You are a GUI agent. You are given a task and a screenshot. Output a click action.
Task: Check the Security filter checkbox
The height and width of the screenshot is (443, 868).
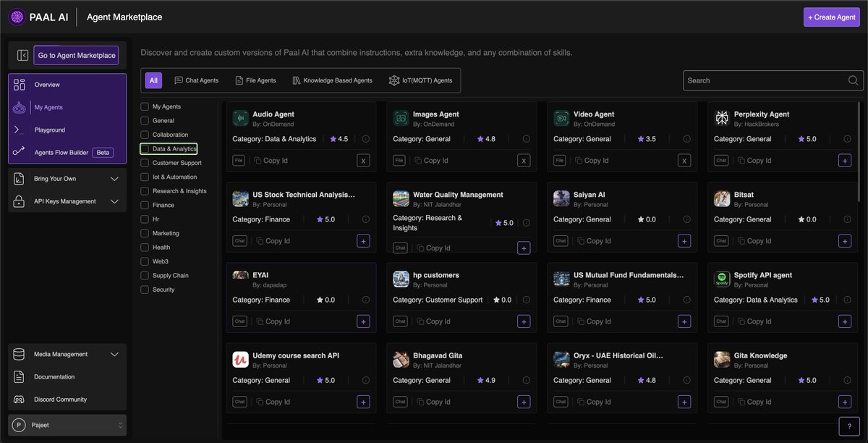tap(145, 290)
